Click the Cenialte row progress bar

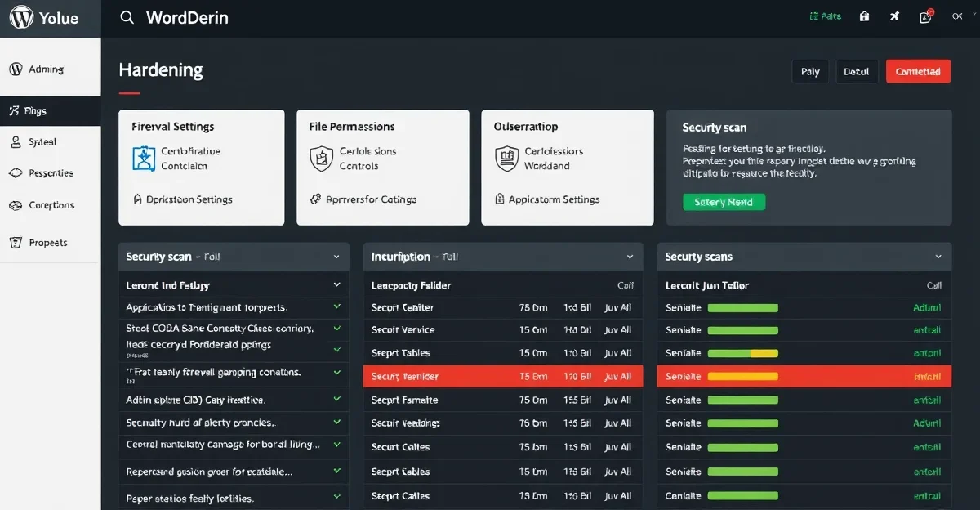tap(742, 496)
